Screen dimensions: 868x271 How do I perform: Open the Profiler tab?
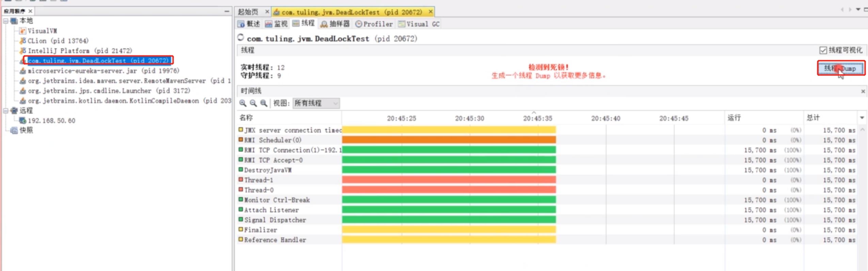tap(374, 24)
